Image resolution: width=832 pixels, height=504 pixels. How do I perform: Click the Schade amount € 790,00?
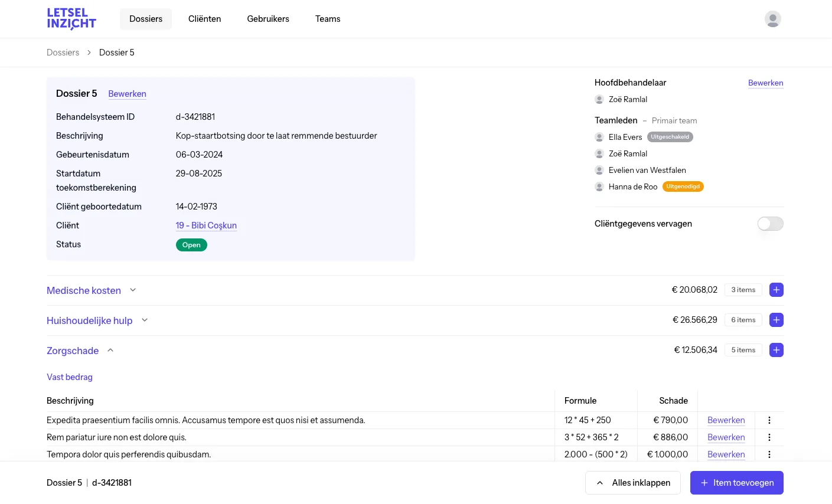(x=670, y=420)
